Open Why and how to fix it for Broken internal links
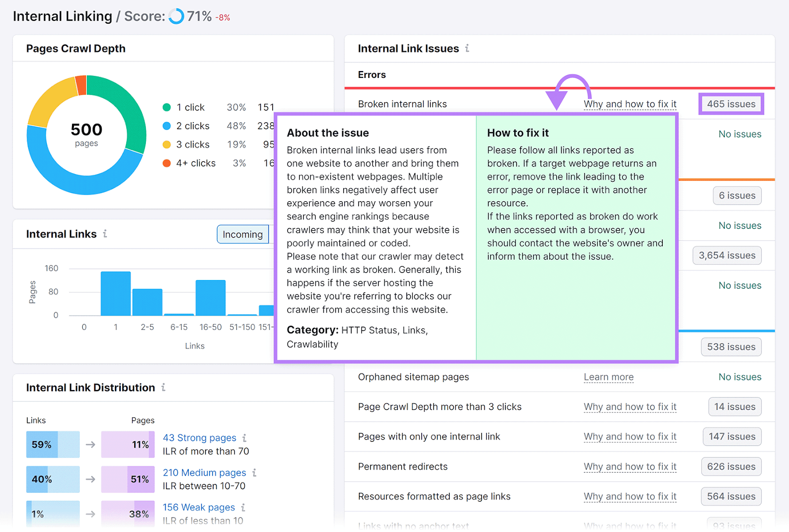The width and height of the screenshot is (789, 532). pos(630,104)
